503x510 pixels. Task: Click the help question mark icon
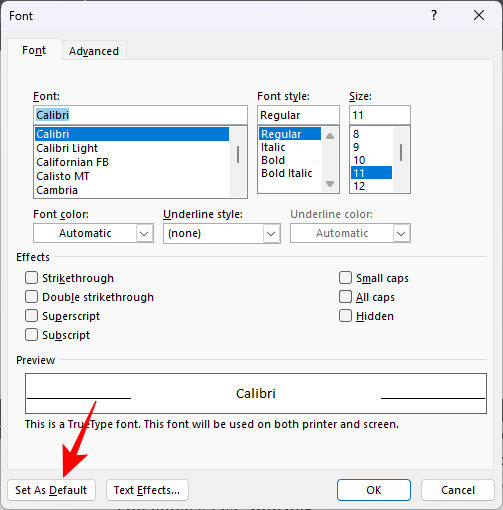(x=434, y=15)
